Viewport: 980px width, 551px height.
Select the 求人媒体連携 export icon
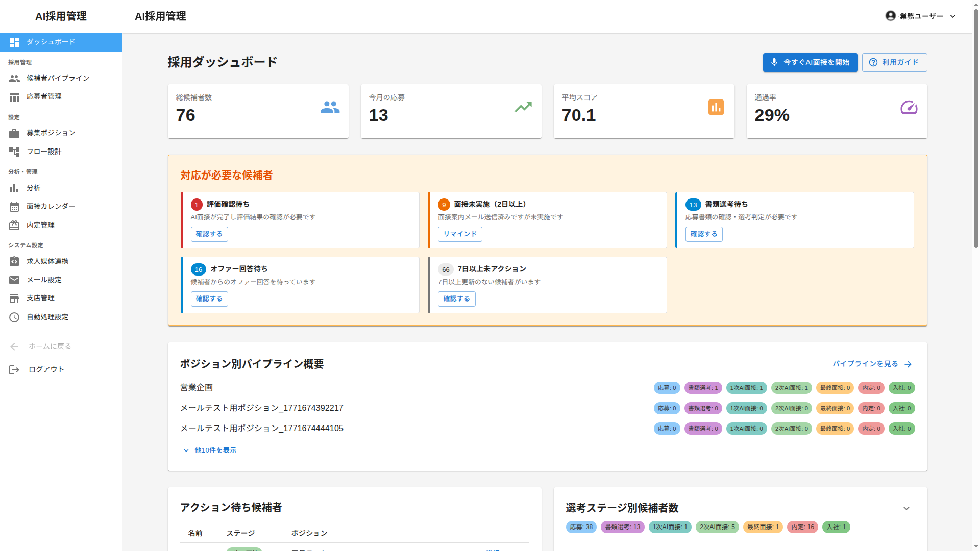tap(14, 261)
